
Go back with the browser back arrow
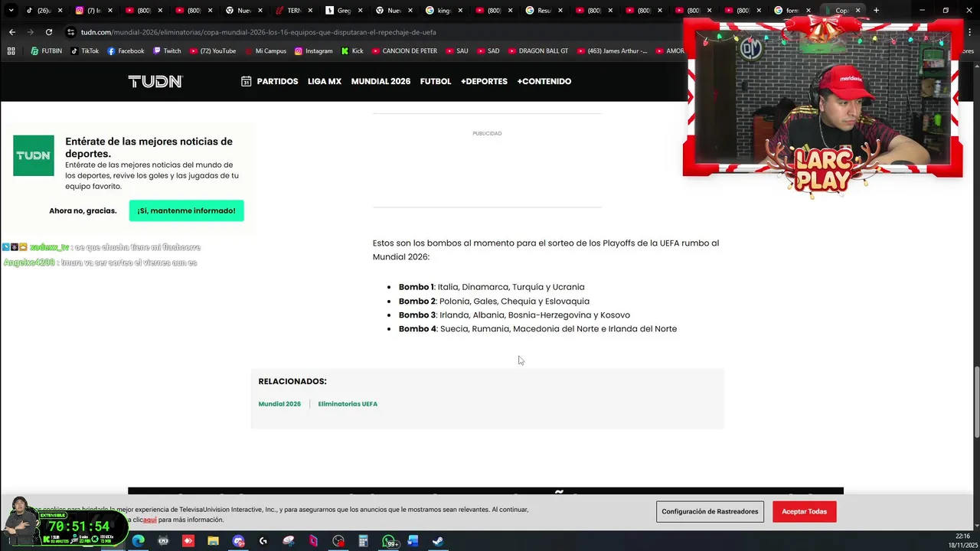click(11, 32)
